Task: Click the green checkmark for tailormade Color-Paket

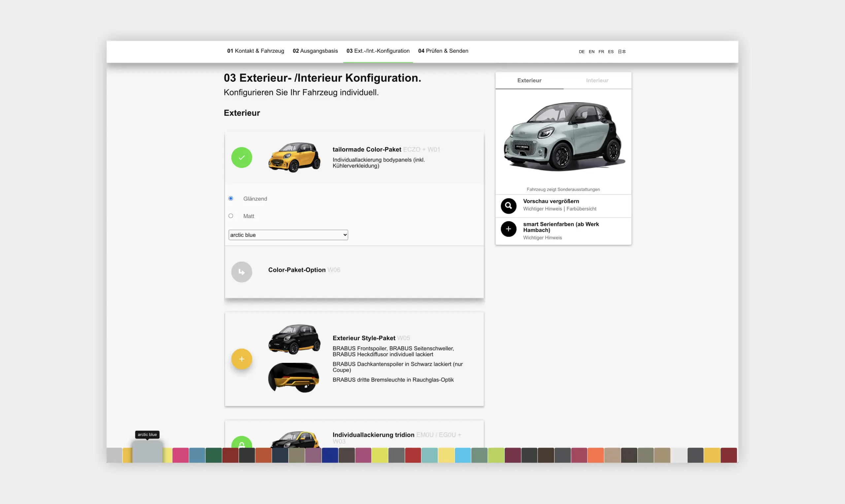Action: tap(242, 157)
